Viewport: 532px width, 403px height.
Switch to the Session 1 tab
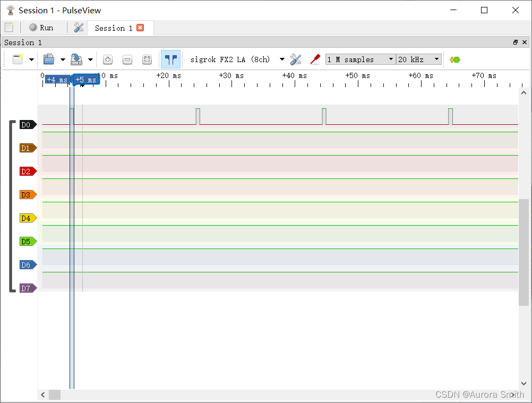pyautogui.click(x=114, y=28)
